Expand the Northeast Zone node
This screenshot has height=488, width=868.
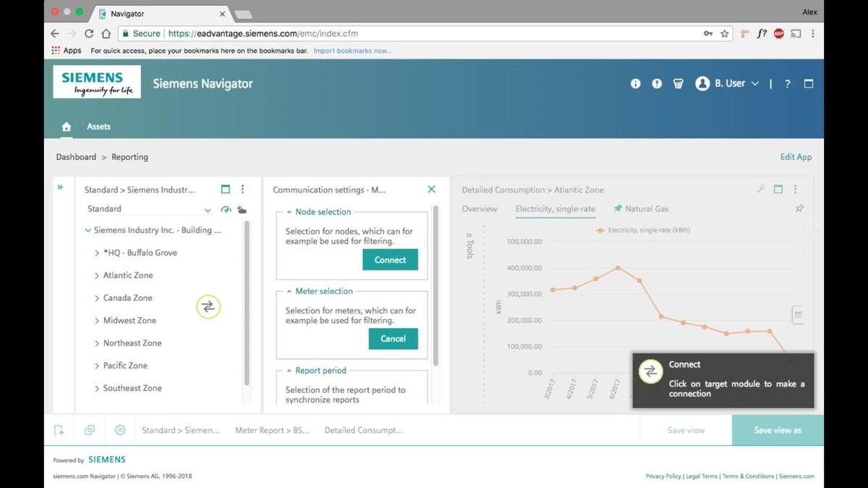coord(97,343)
